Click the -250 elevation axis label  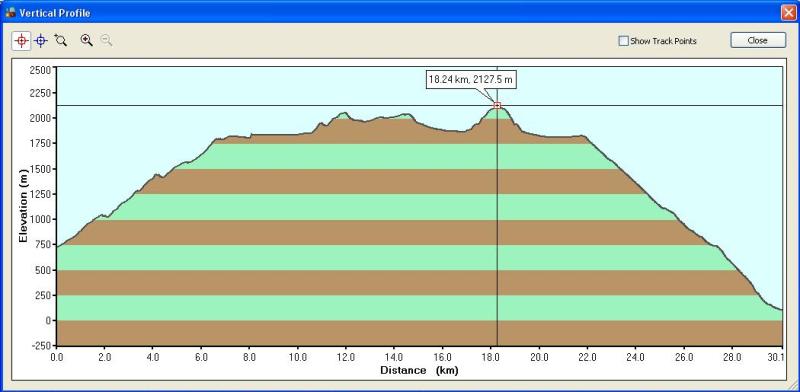click(41, 346)
